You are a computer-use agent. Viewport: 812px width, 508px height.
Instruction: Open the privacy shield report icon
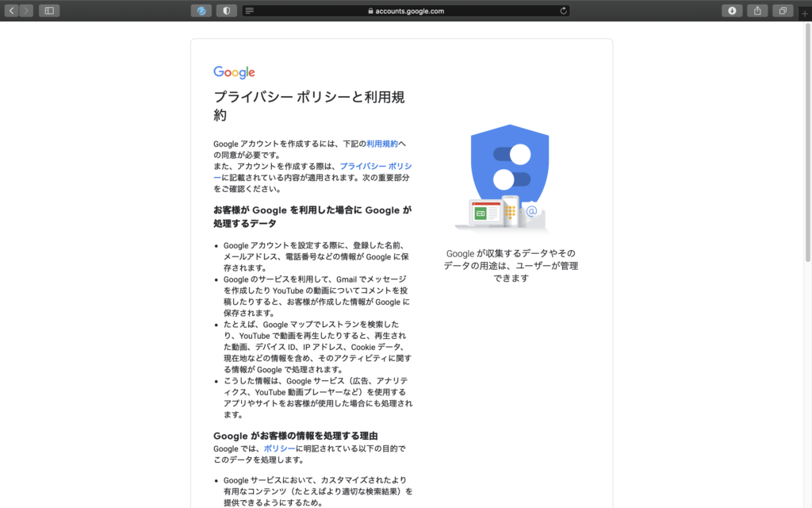[x=226, y=10]
